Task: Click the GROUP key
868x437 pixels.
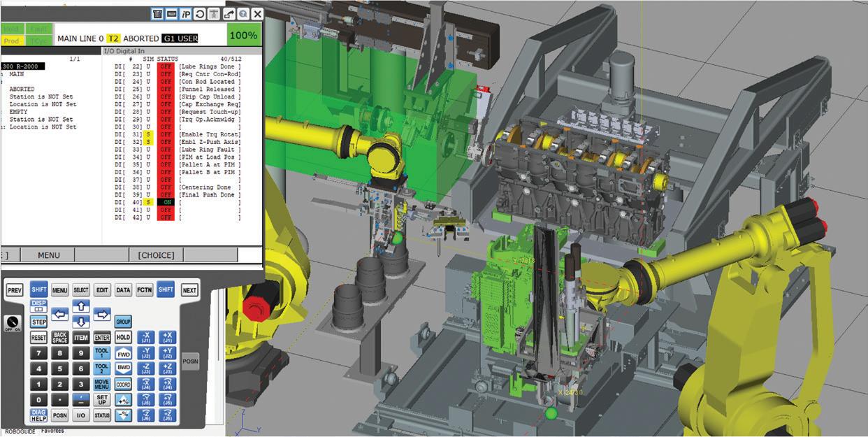Action: coord(123,322)
